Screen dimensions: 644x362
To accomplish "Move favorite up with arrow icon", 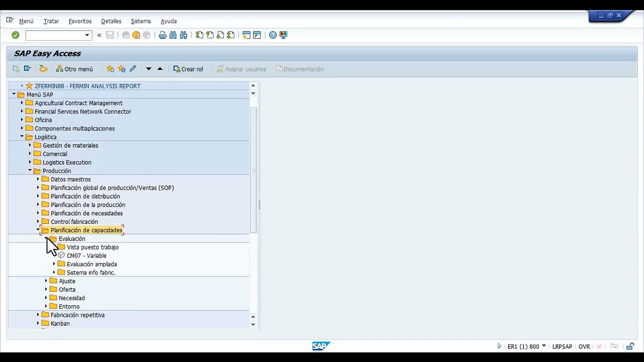I will (160, 69).
